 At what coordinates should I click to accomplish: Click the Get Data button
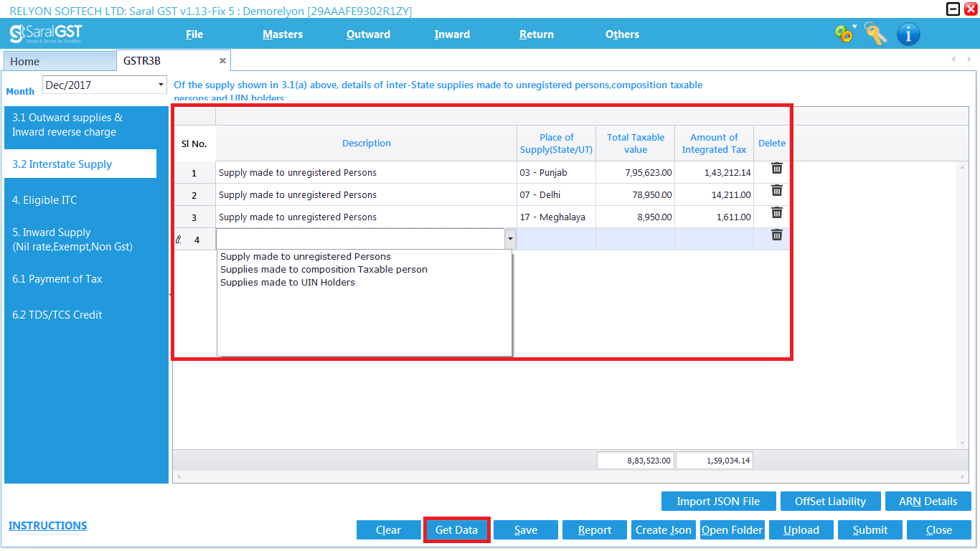pyautogui.click(x=457, y=529)
